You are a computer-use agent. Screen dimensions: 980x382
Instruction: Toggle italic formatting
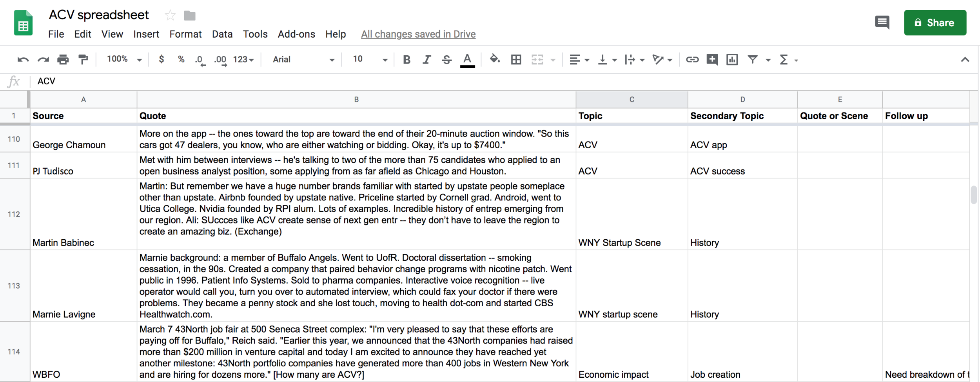[426, 60]
